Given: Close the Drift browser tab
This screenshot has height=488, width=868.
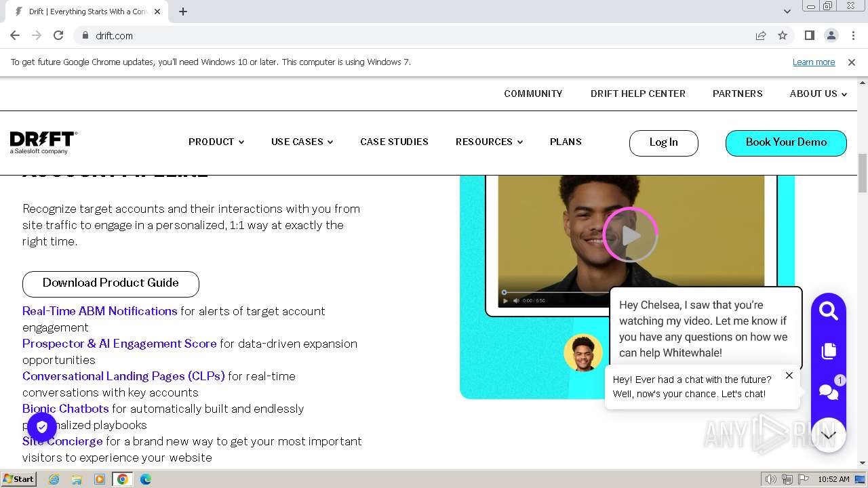Looking at the screenshot, I should click(158, 12).
